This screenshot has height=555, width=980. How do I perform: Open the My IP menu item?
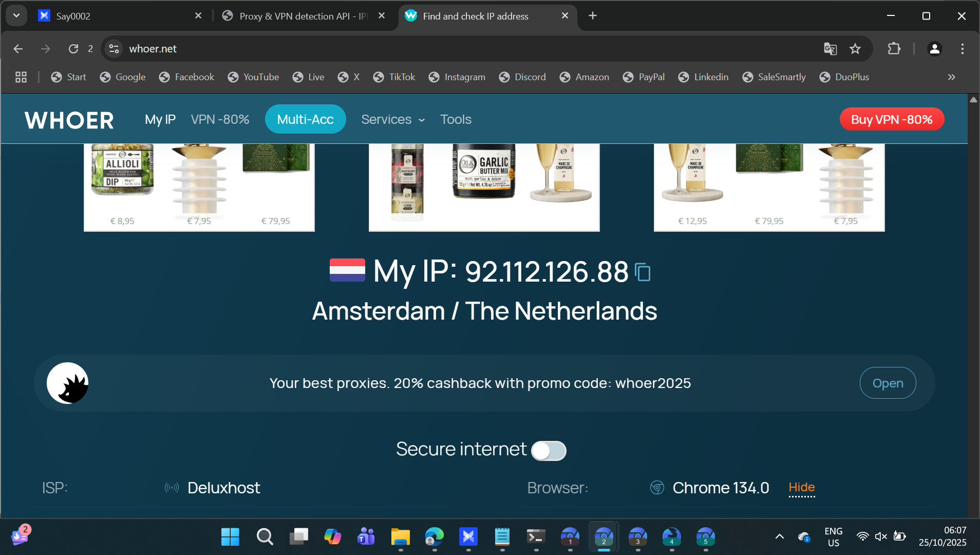(x=160, y=120)
